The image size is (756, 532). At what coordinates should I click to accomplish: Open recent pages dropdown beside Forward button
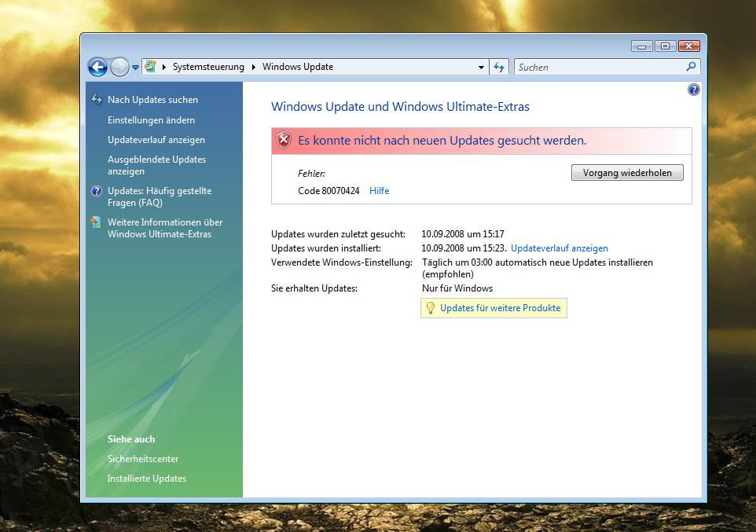click(135, 68)
